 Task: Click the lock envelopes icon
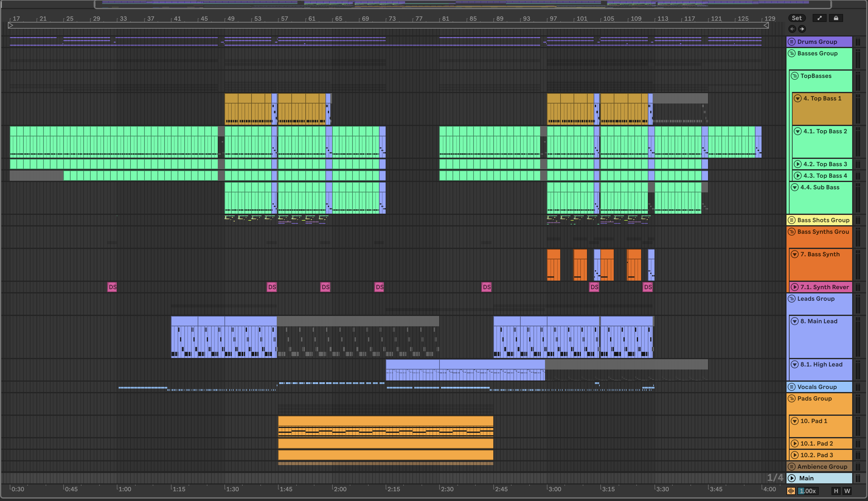click(836, 18)
